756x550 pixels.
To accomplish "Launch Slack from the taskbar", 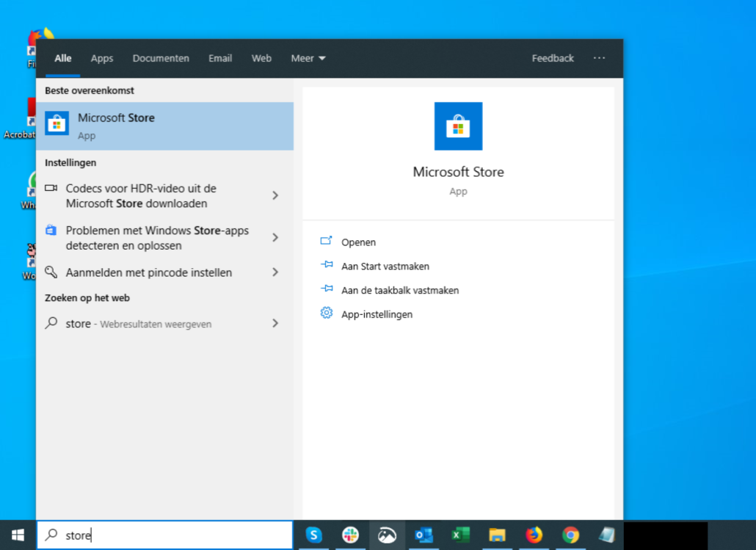I will (x=350, y=535).
